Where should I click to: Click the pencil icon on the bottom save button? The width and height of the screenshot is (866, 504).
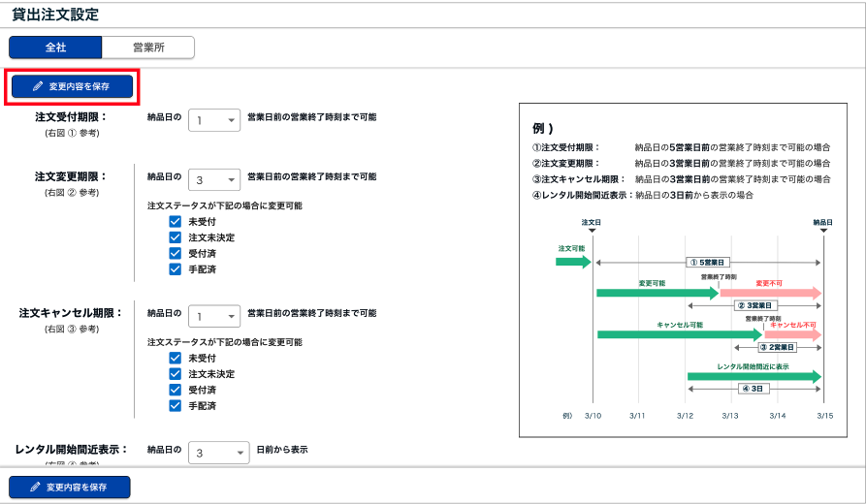(36, 487)
